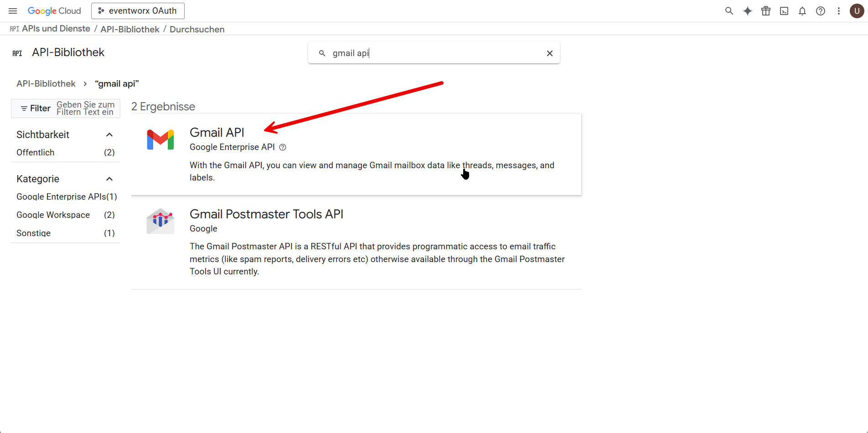Viewport: 868px width, 433px height.
Task: Collapse the Kategorie section
Action: 109,179
